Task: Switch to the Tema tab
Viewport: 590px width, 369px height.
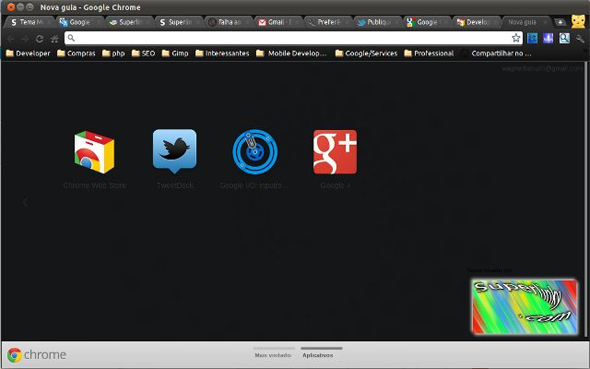Action: click(29, 22)
